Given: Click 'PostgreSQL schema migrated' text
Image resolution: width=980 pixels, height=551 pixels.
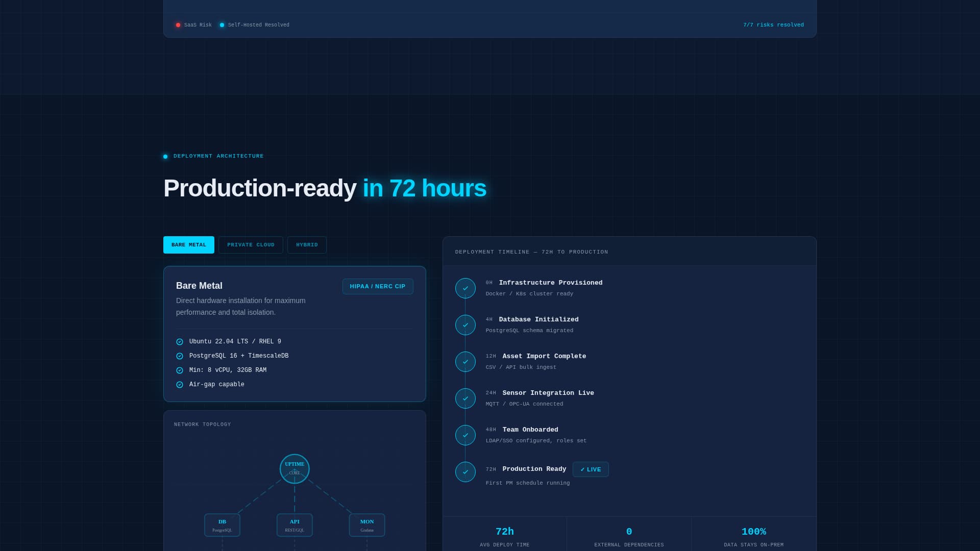Looking at the screenshot, I should (529, 331).
